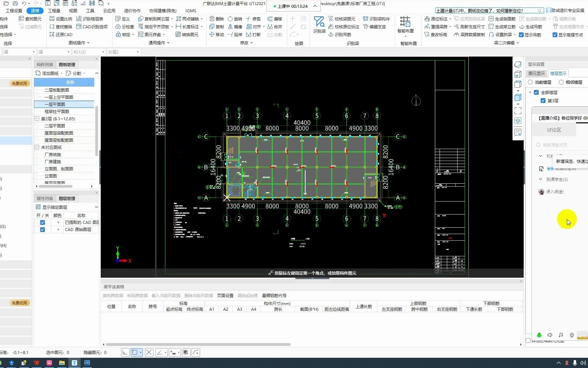Open the 工程量 ribbon tab

tap(54, 11)
